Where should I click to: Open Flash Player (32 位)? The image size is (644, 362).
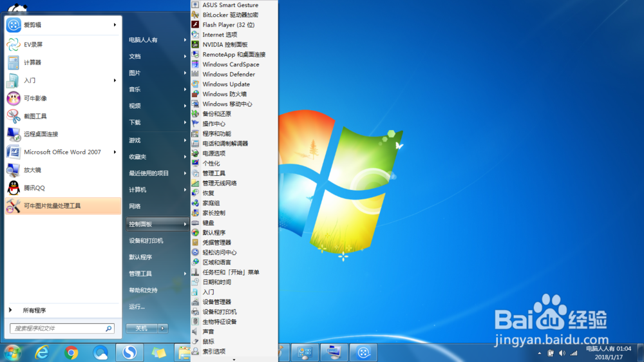pyautogui.click(x=234, y=24)
